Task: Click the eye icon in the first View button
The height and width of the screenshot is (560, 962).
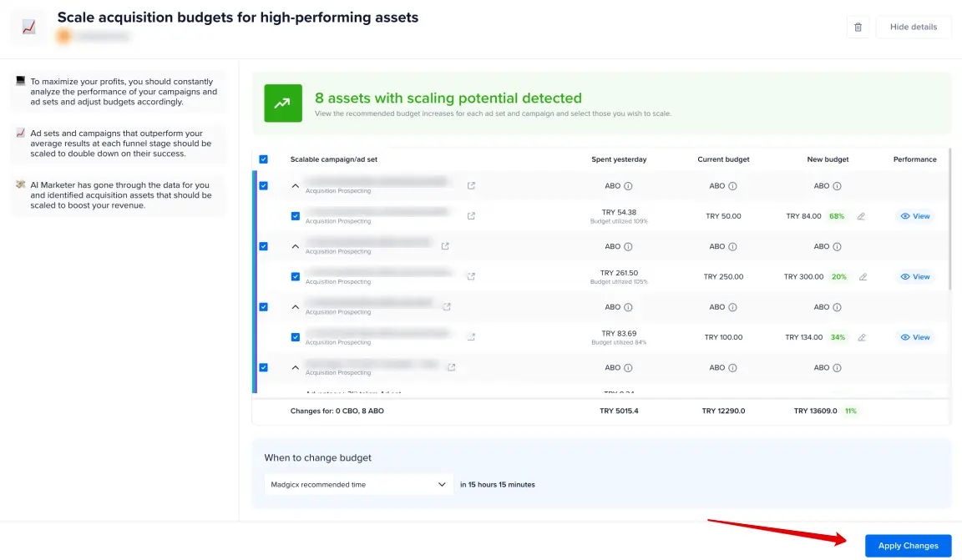Action: [x=904, y=215]
